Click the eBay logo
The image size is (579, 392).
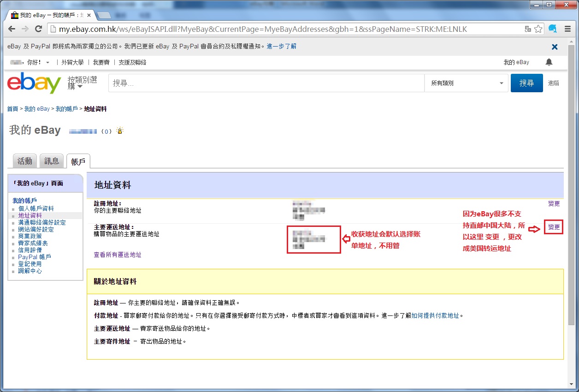coord(34,83)
